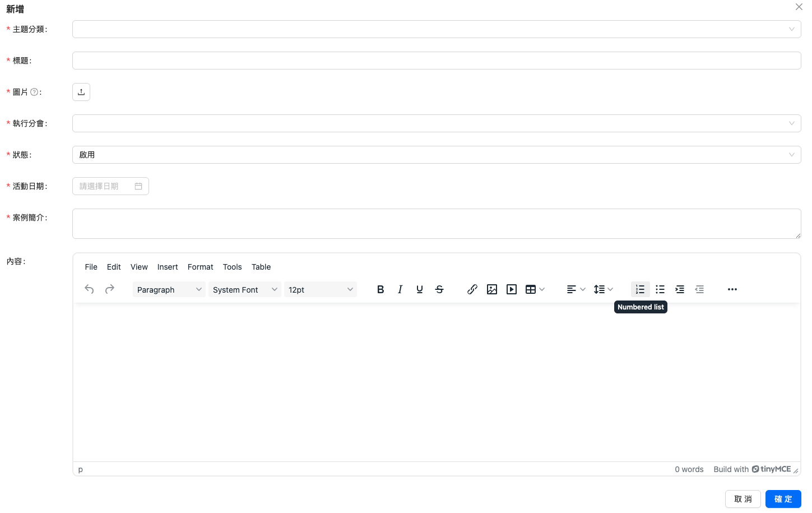
Task: Expand the Paragraph block format dropdown
Action: coord(169,290)
